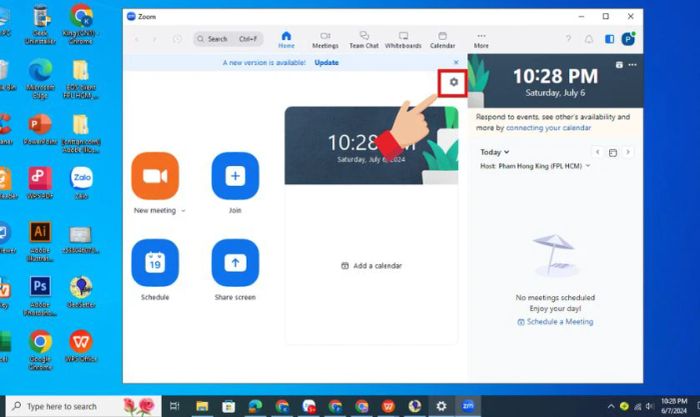Open Microsoft Store from taskbar
The image size is (700, 417).
[x=229, y=406]
